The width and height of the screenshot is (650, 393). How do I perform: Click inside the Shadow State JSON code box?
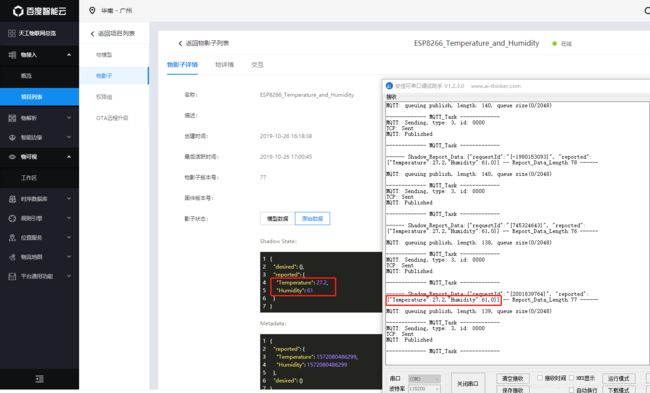click(321, 282)
